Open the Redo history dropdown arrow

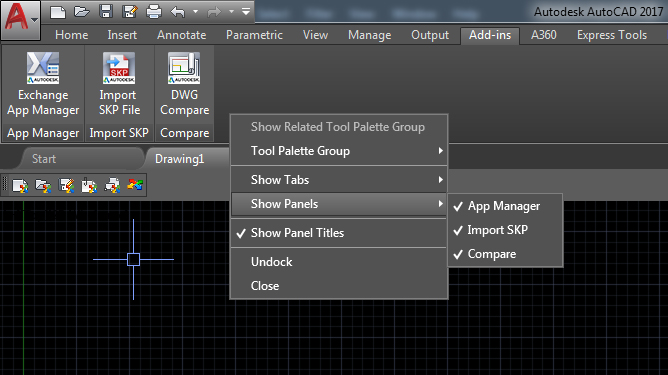point(231,12)
